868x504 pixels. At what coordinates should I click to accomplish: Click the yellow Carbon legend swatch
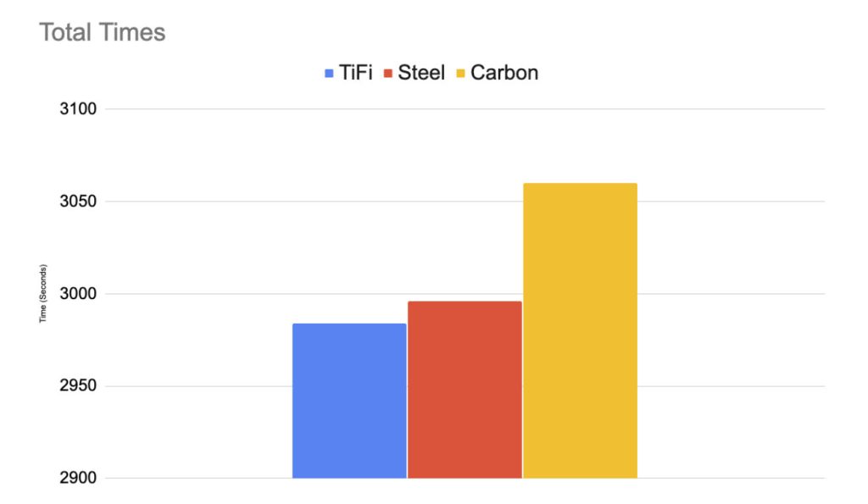(460, 74)
